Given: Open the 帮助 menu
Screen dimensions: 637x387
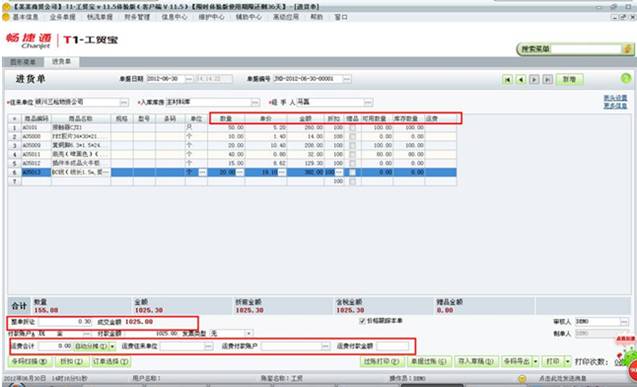Looking at the screenshot, I should (316, 17).
